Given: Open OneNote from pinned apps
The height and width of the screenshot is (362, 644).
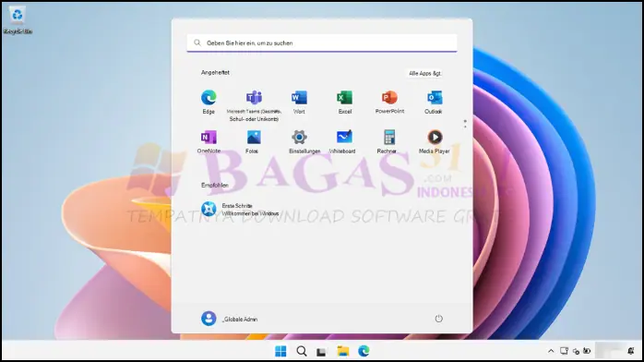Looking at the screenshot, I should [209, 141].
